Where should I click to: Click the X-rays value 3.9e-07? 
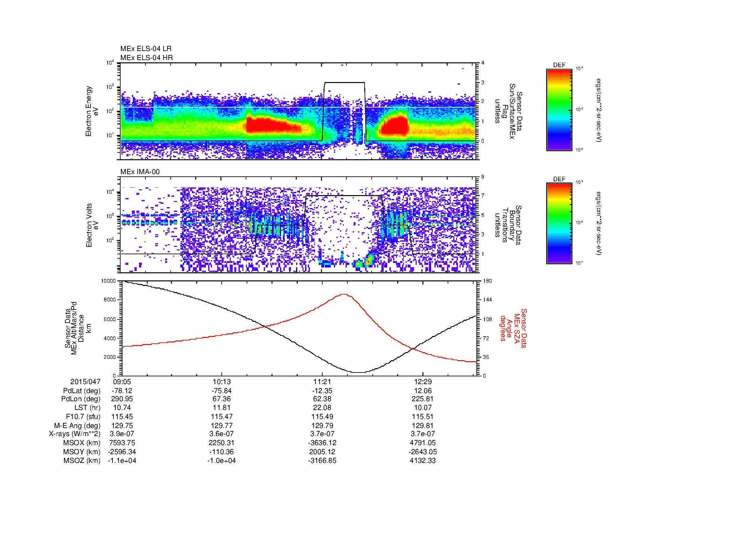[x=122, y=434]
